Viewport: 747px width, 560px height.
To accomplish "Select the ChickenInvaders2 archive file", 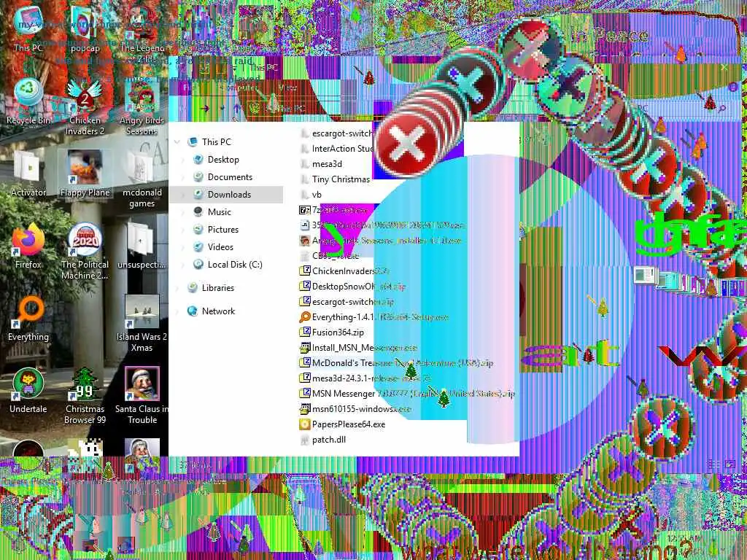I will tap(344, 271).
